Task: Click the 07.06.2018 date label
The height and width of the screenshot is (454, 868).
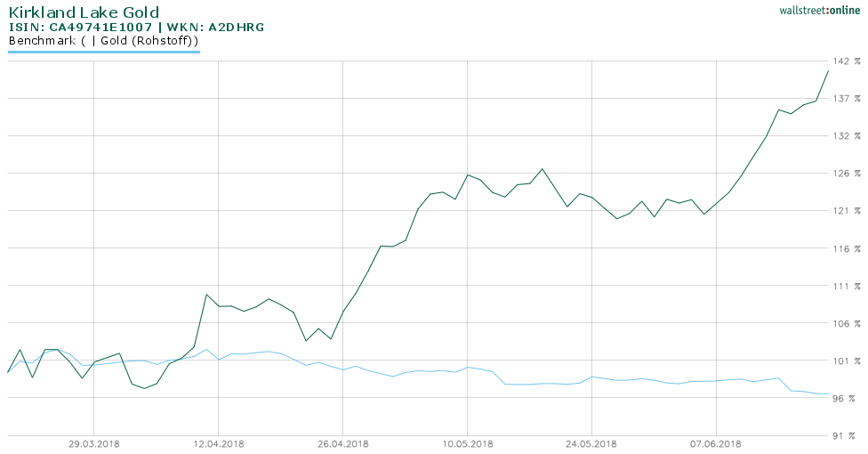Action: coord(717,443)
